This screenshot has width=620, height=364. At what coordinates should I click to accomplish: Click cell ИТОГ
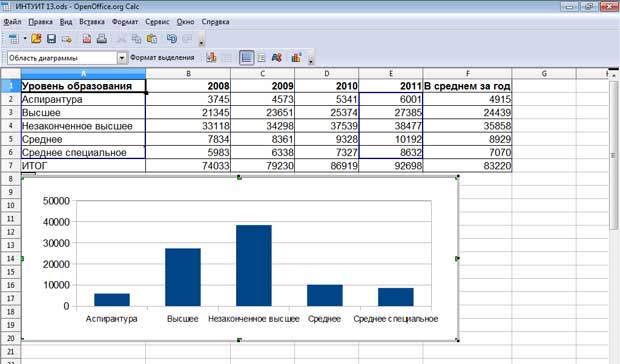click(83, 166)
